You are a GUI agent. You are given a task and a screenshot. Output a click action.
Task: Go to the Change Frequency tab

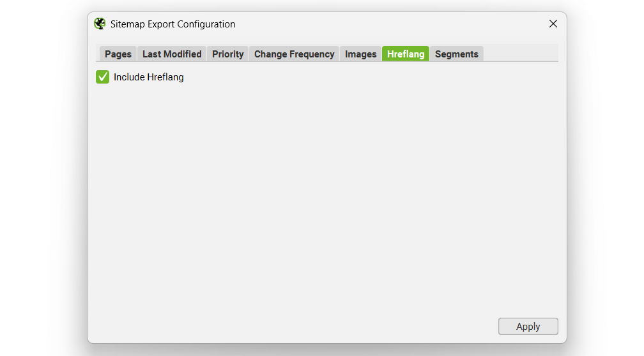coord(294,54)
